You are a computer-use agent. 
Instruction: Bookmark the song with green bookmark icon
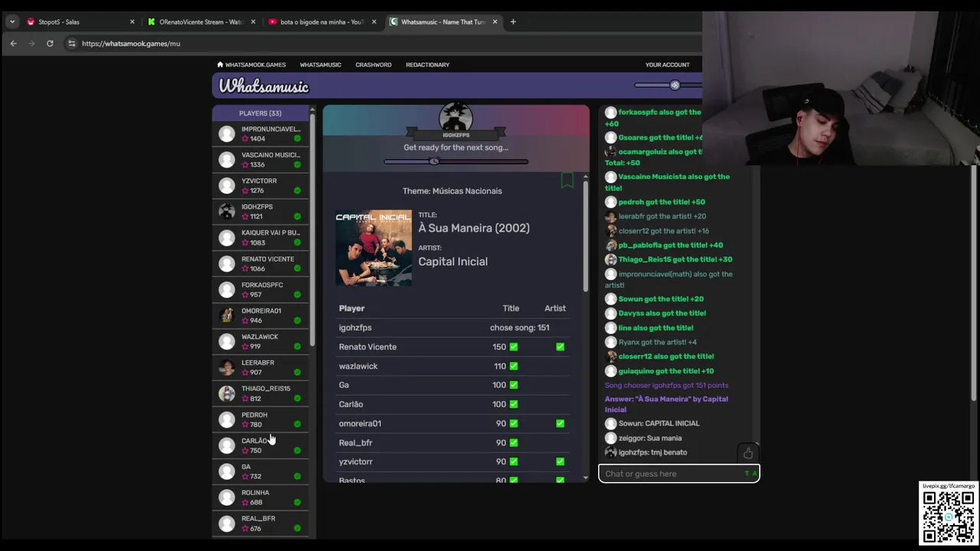567,180
